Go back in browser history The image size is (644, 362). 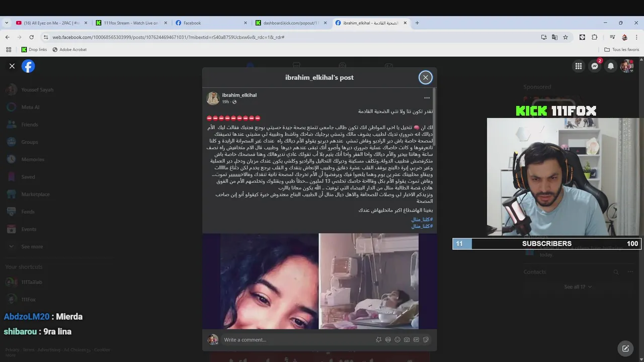coord(8,37)
